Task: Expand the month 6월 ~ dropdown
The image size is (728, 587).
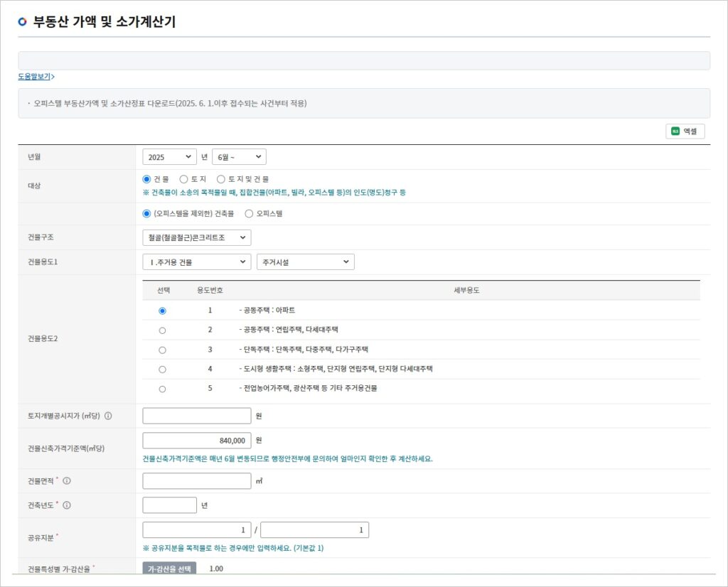Action: click(239, 157)
